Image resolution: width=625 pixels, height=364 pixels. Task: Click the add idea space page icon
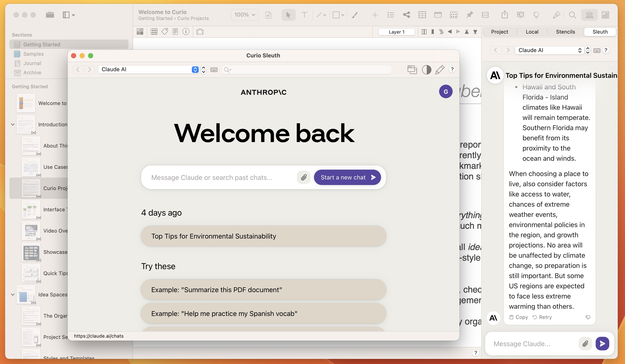[x=268, y=15]
